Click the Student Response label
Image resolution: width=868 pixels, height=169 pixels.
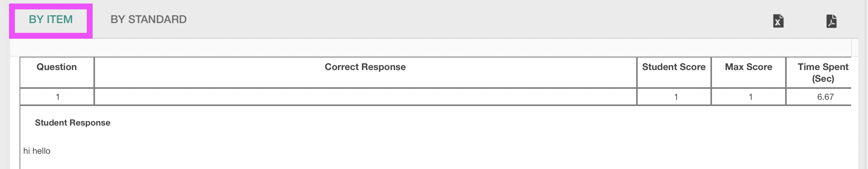coord(73,123)
